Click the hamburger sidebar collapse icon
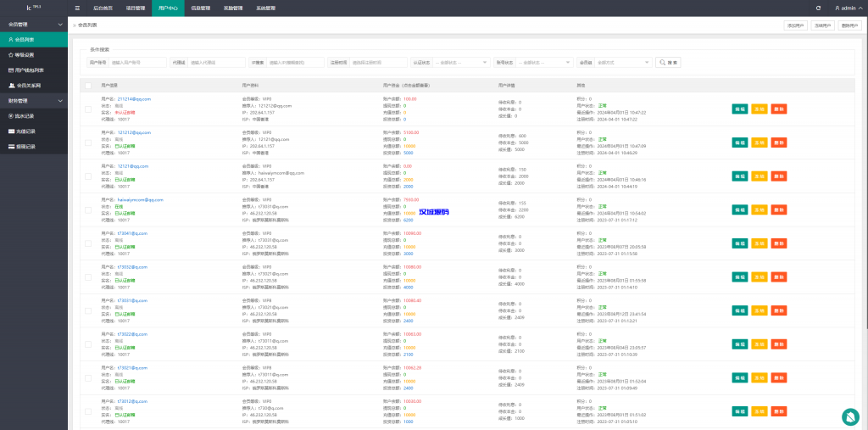868x430 pixels. click(x=78, y=8)
